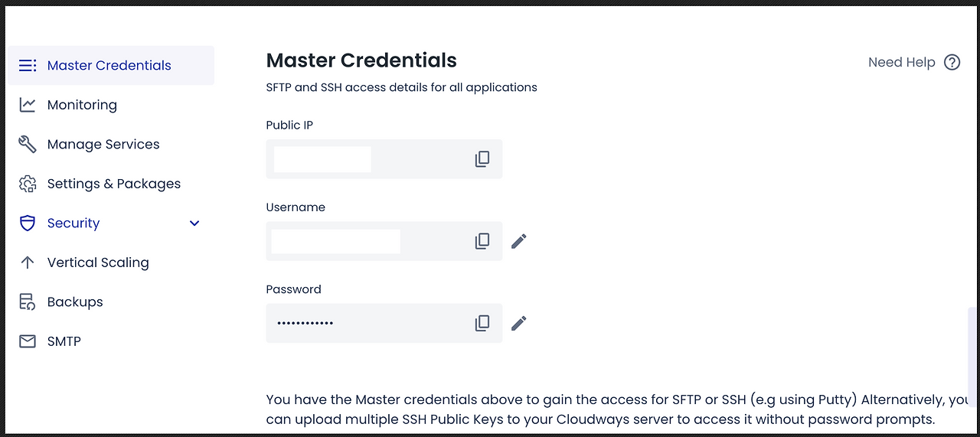Image resolution: width=980 pixels, height=437 pixels.
Task: Copy the Username value
Action: click(482, 241)
